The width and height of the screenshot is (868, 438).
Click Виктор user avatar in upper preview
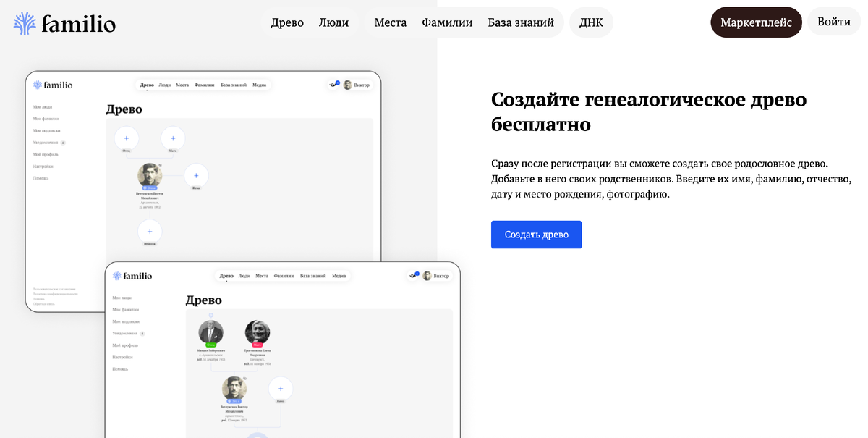347,85
